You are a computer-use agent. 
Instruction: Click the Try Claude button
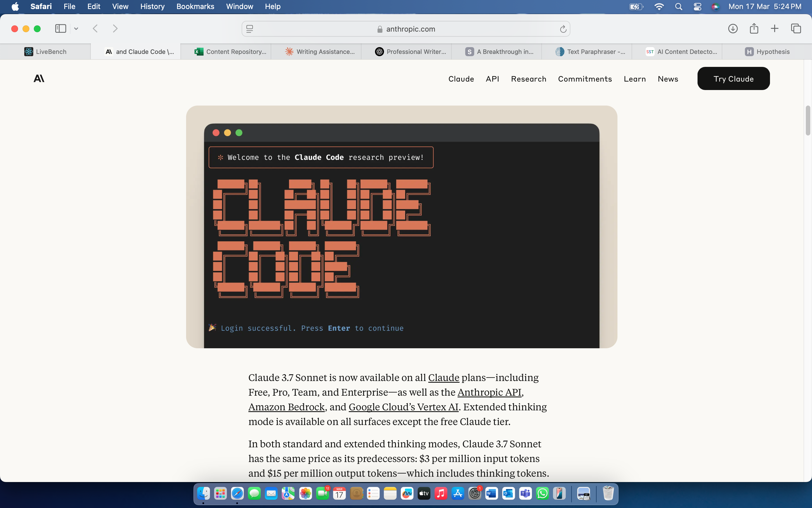(734, 79)
